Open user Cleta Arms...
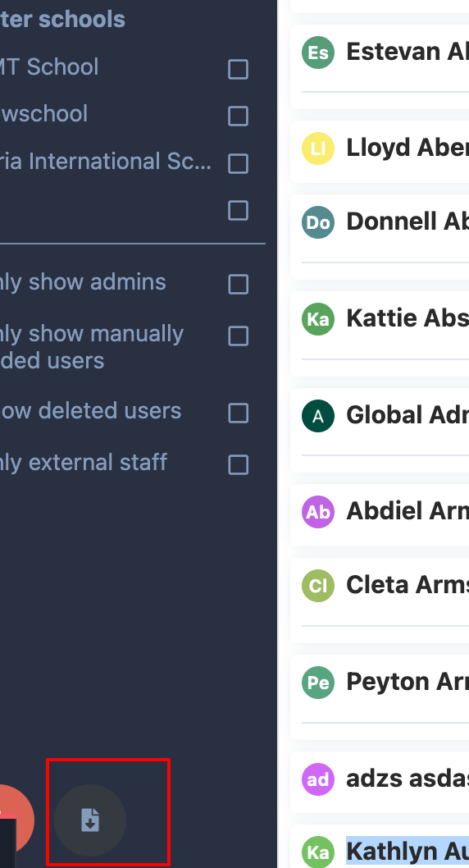The image size is (469, 868). (x=408, y=584)
